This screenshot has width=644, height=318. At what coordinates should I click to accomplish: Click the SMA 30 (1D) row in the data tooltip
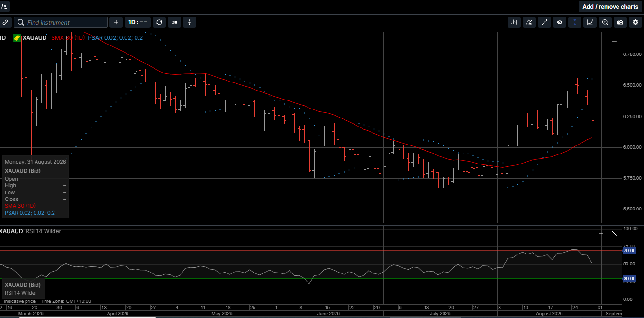click(x=35, y=206)
